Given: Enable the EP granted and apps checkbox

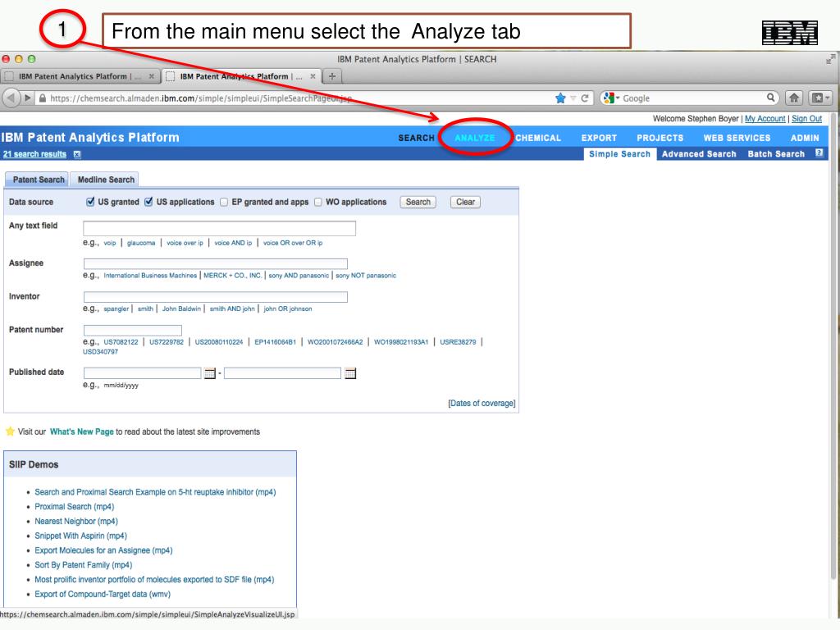Looking at the screenshot, I should 224,202.
